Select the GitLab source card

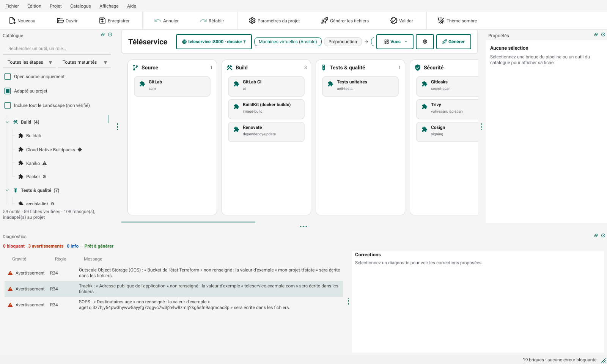172,86
